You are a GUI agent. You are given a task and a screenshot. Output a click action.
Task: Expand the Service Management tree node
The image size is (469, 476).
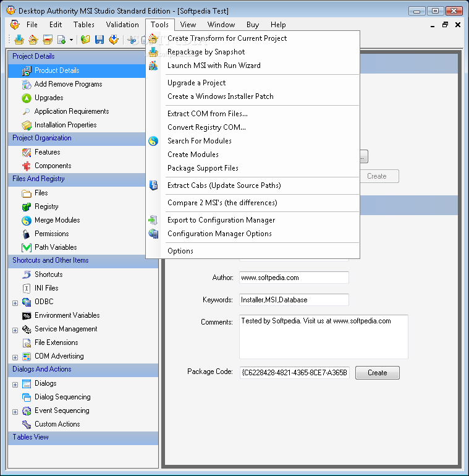click(x=15, y=330)
